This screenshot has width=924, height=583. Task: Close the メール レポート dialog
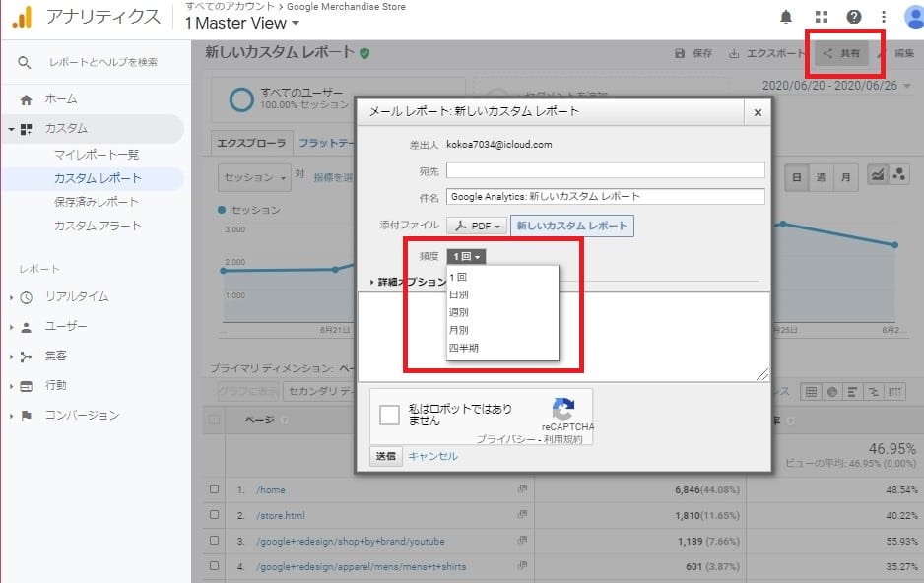click(x=758, y=112)
